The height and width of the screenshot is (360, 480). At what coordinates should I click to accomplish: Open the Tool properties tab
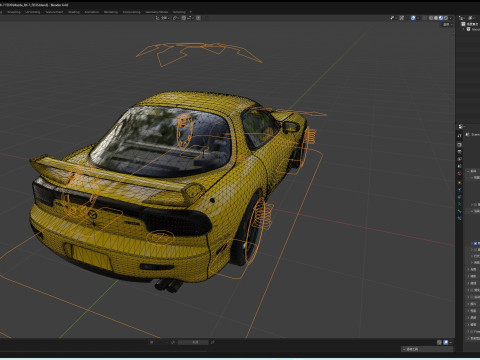click(x=460, y=135)
